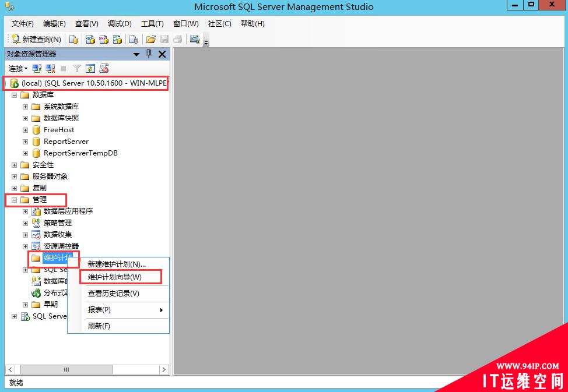Screen dimensions: 568x392
Task: Click the Print icon in the toolbar
Action: pos(177,39)
